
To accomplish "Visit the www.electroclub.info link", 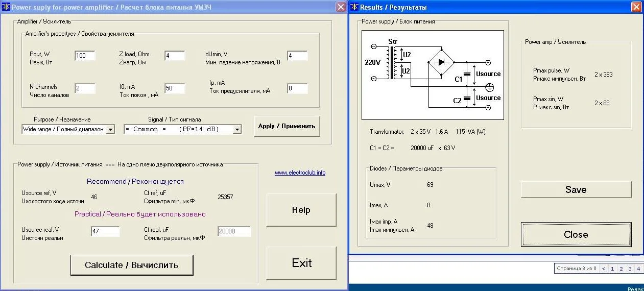I will [x=300, y=173].
